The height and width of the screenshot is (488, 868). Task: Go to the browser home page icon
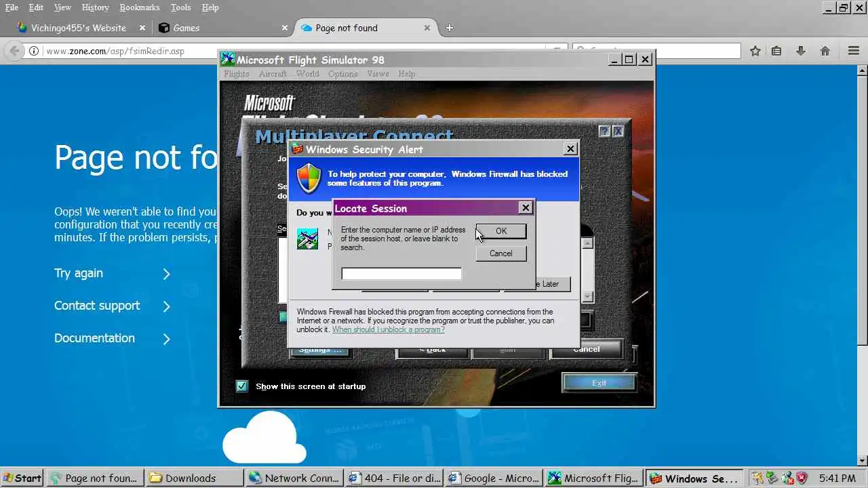click(825, 51)
